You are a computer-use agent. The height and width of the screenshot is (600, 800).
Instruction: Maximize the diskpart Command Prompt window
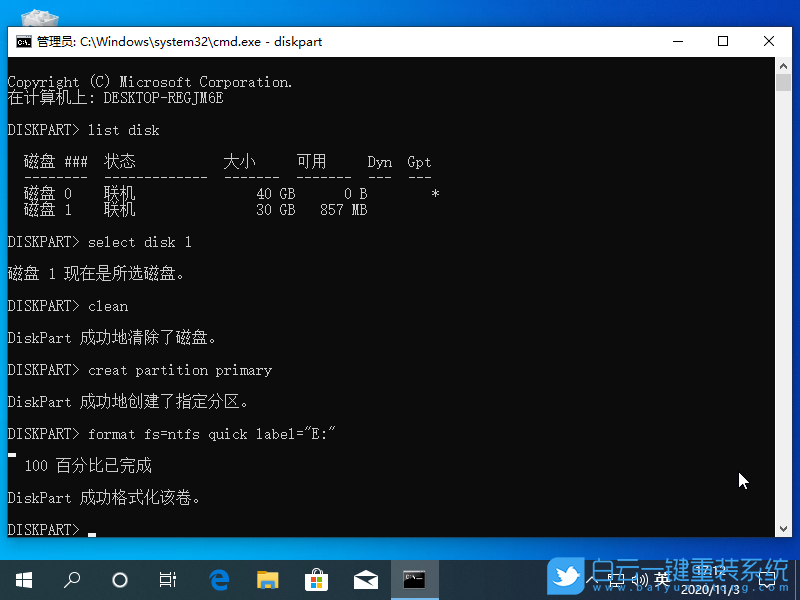[x=723, y=42]
